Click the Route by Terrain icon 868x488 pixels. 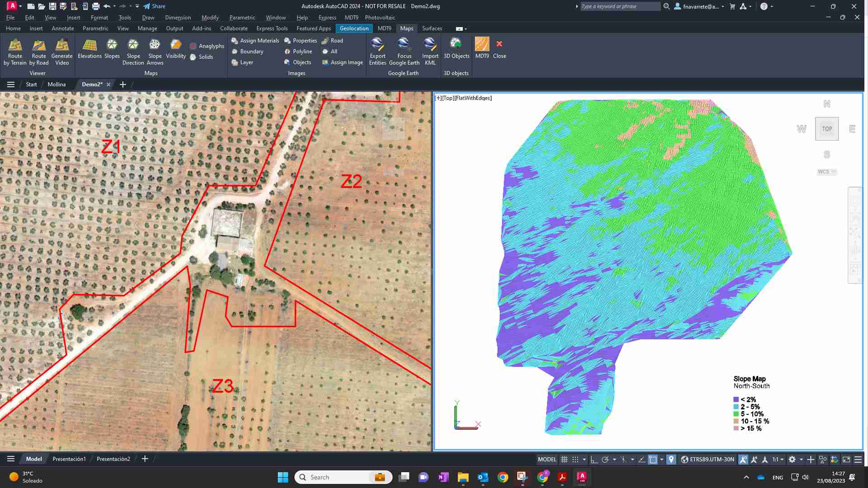coord(15,45)
